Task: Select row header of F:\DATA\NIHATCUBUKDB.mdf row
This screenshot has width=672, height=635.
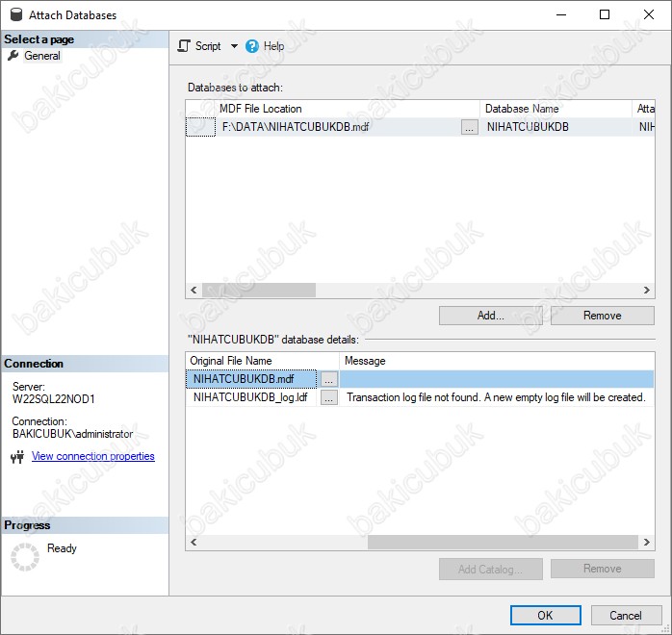Action: point(200,127)
